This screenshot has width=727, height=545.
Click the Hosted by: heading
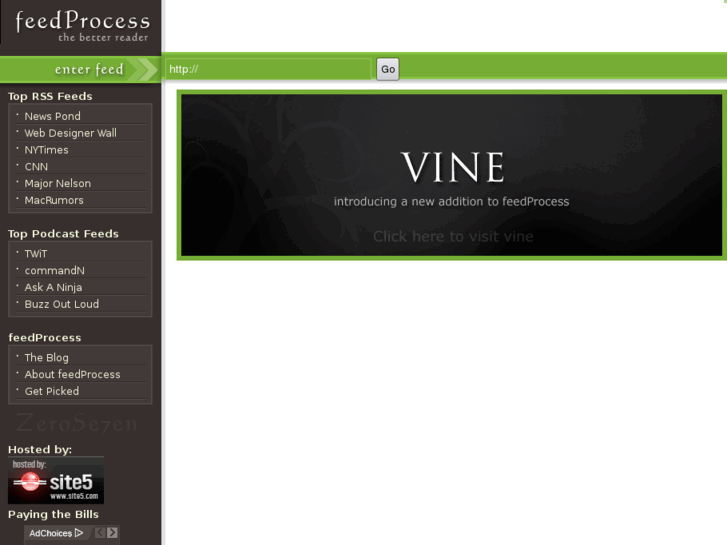40,449
